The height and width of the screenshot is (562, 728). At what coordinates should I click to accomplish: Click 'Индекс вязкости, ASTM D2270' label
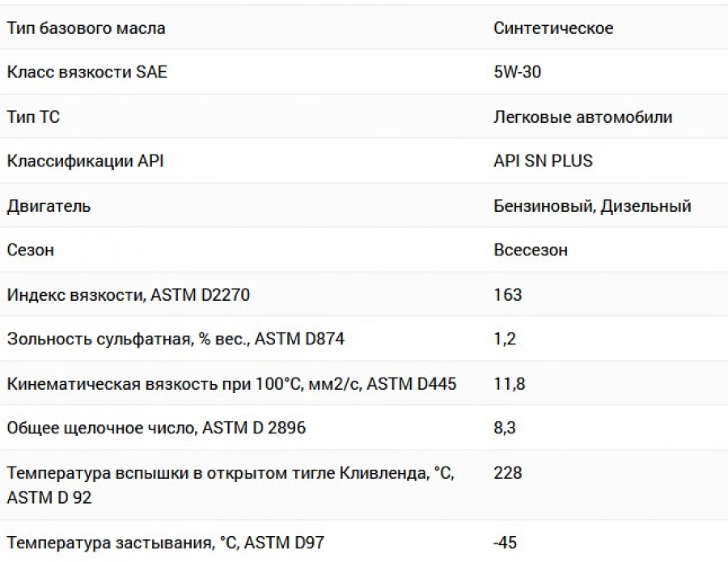coord(128,295)
